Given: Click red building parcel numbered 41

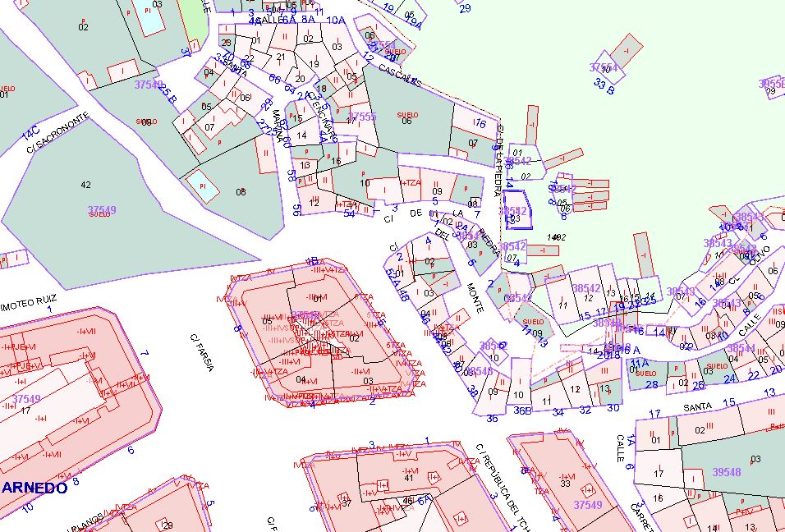Looking at the screenshot, I should (x=408, y=478).
